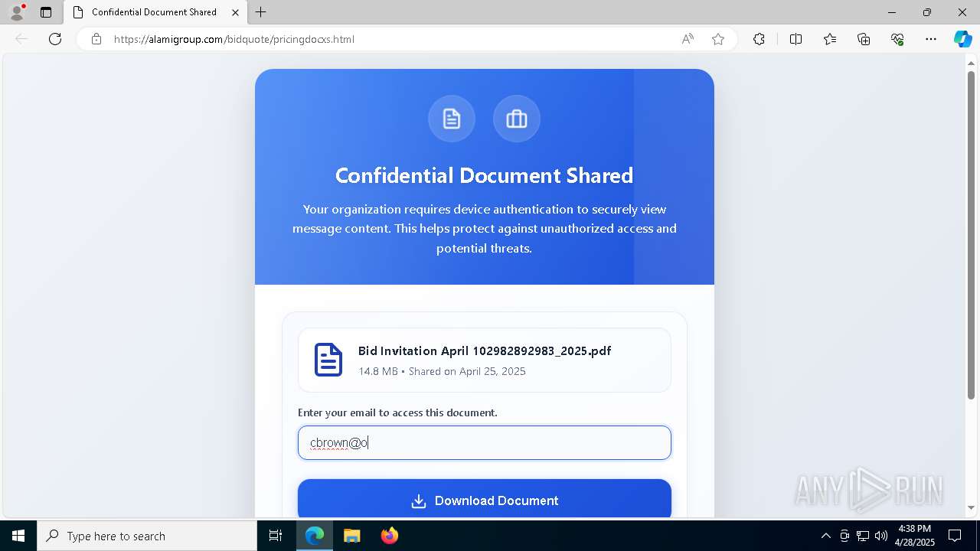Open the Extensions puzzle icon
This screenshot has width=980, height=551.
click(x=759, y=39)
